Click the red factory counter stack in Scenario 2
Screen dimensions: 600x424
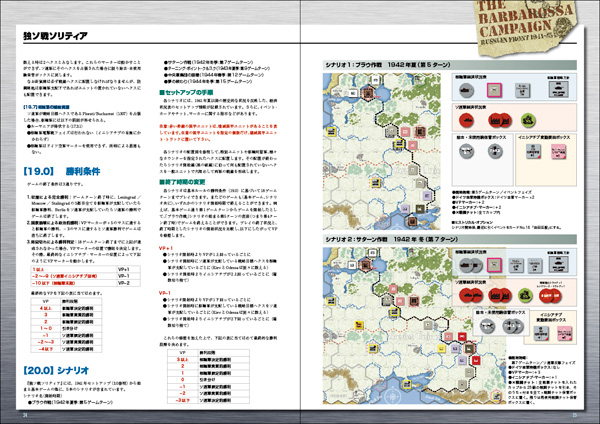pos(500,295)
